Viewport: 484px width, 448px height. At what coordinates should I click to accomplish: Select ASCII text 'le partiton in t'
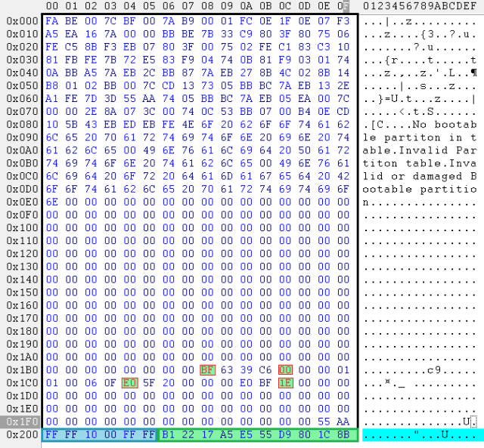point(420,137)
